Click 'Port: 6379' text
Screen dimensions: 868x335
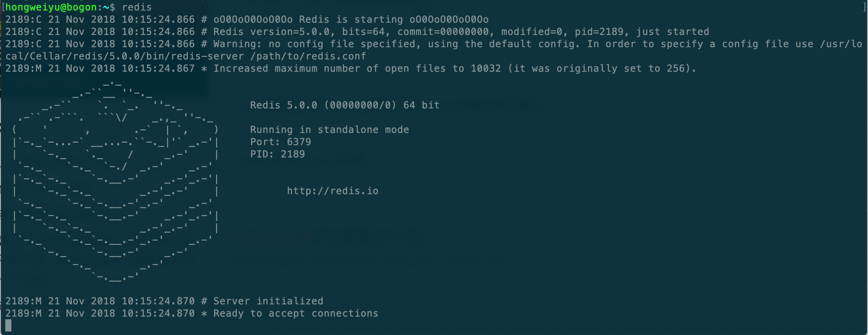[280, 142]
